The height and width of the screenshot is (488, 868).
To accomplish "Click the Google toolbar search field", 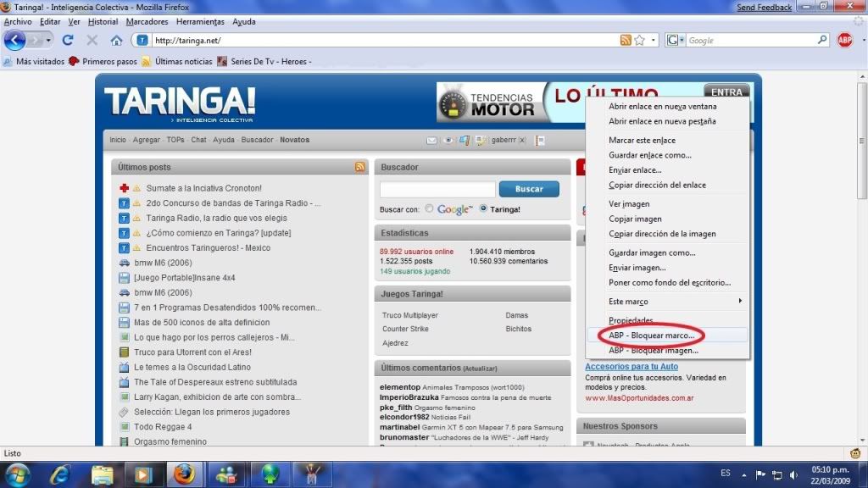I will (x=751, y=41).
